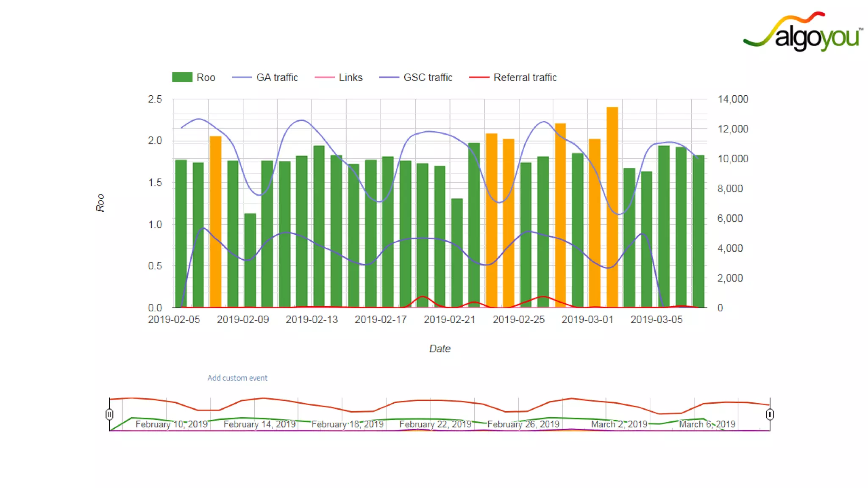Toggle Links series in legend
This screenshot has height=488, width=868.
(350, 78)
